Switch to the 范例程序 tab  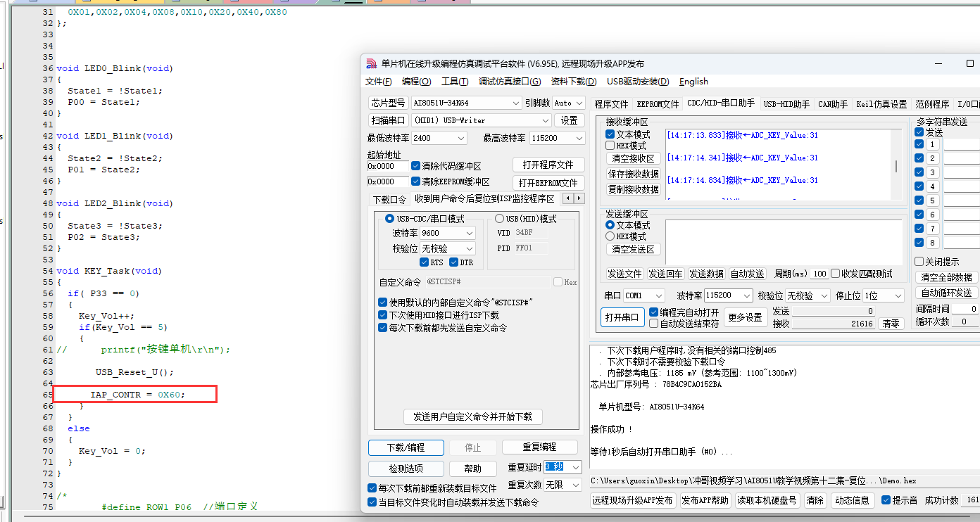(932, 104)
